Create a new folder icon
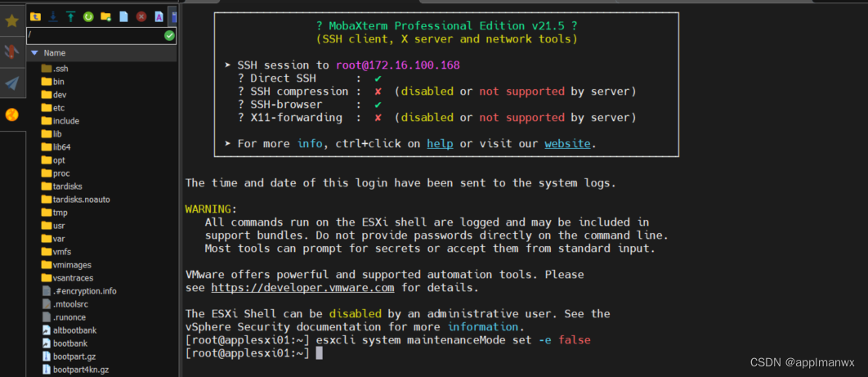868x377 pixels. (x=105, y=16)
